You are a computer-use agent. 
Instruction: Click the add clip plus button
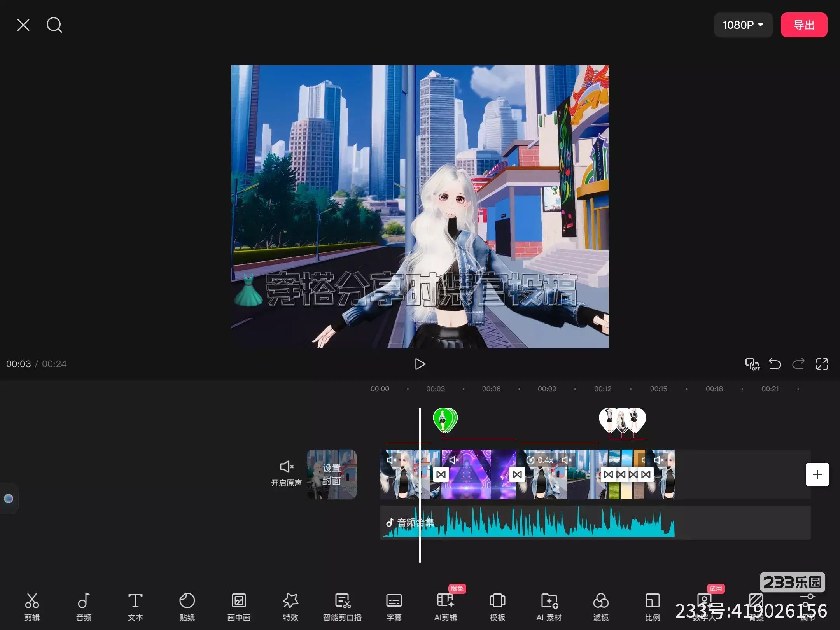pos(817,474)
